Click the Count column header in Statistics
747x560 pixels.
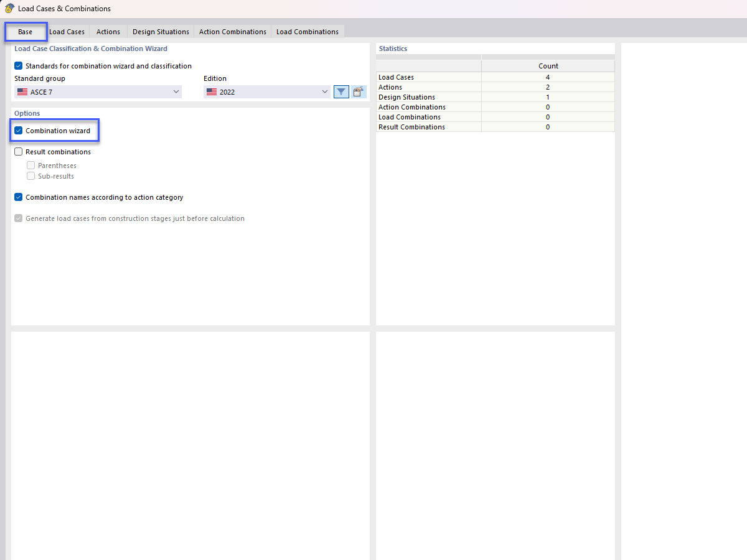coord(548,65)
